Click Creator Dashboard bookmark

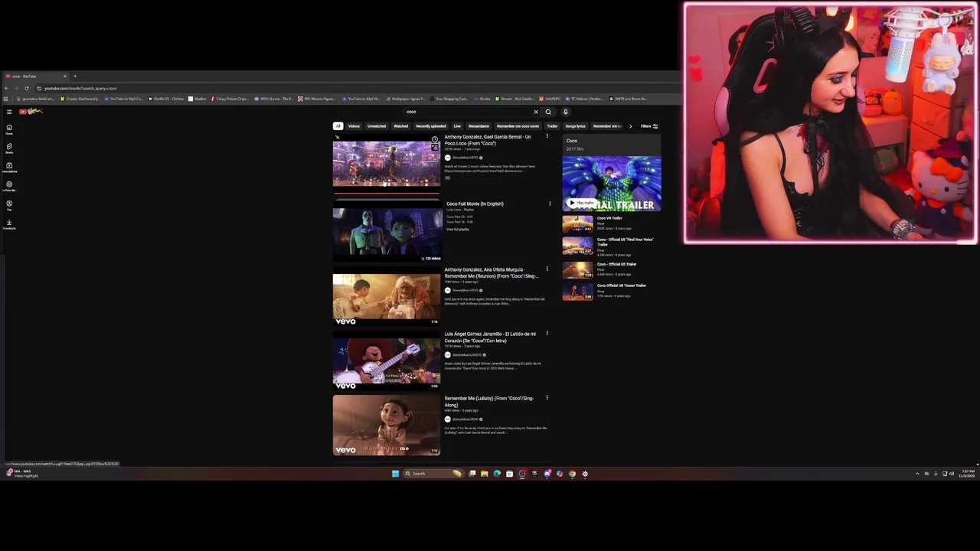coord(80,99)
